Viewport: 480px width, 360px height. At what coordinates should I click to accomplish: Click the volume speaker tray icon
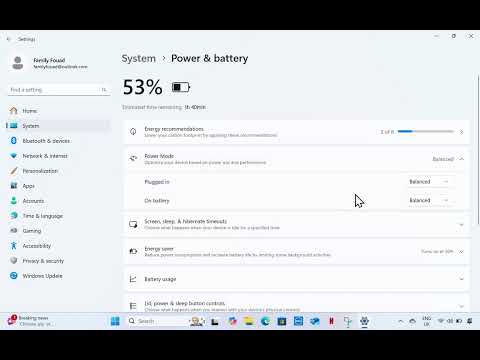click(450, 321)
